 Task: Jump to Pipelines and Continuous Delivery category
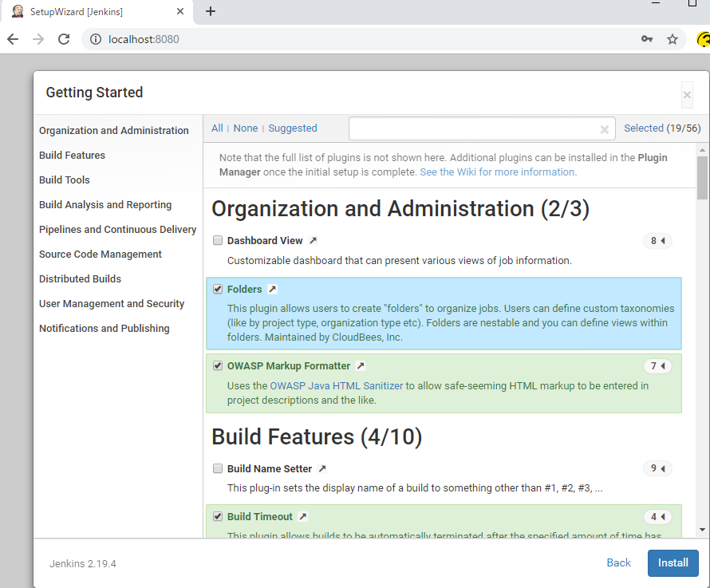click(x=117, y=230)
